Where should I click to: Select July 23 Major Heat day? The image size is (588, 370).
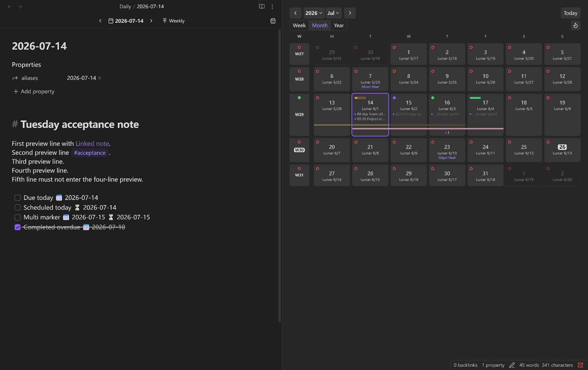tap(447, 150)
